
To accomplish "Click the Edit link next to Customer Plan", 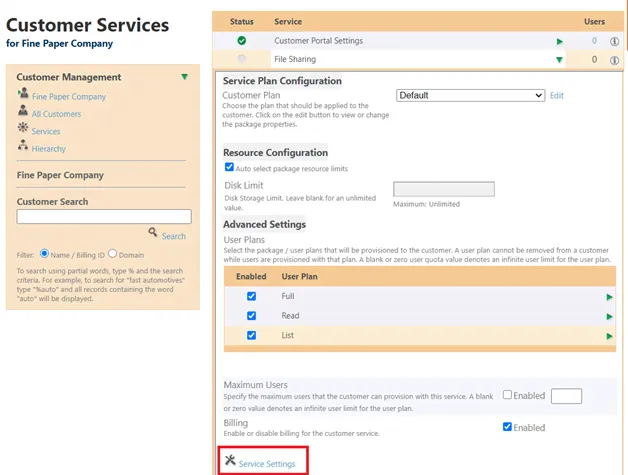I will click(557, 95).
